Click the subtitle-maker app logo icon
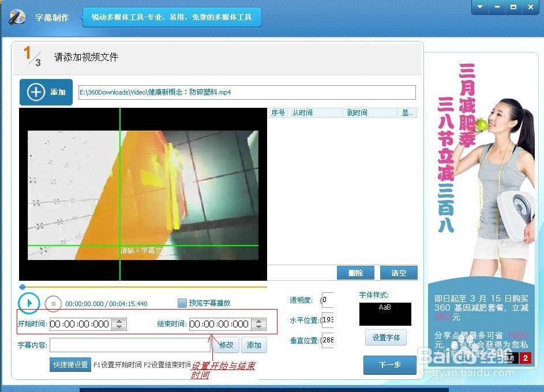The image size is (544, 392). tap(17, 17)
